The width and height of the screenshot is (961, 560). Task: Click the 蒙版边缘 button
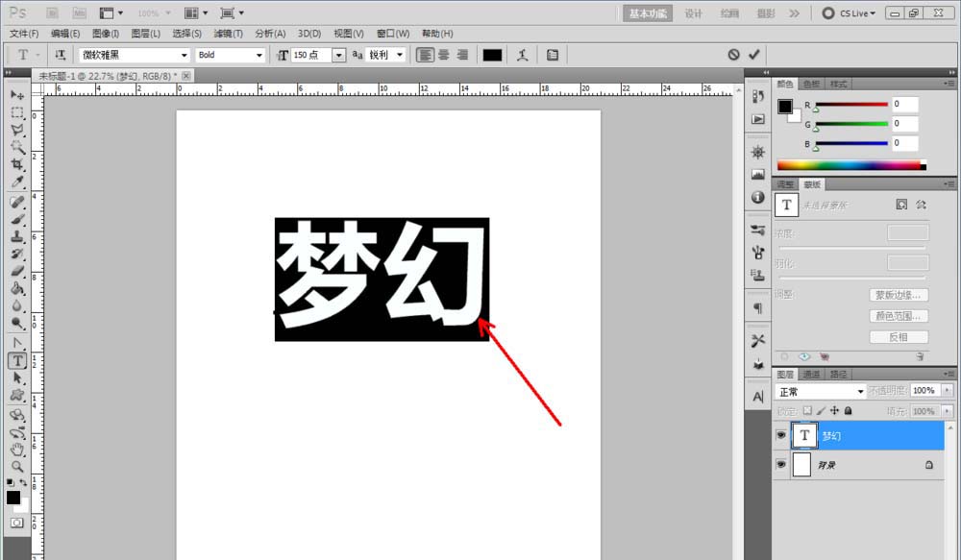click(898, 295)
